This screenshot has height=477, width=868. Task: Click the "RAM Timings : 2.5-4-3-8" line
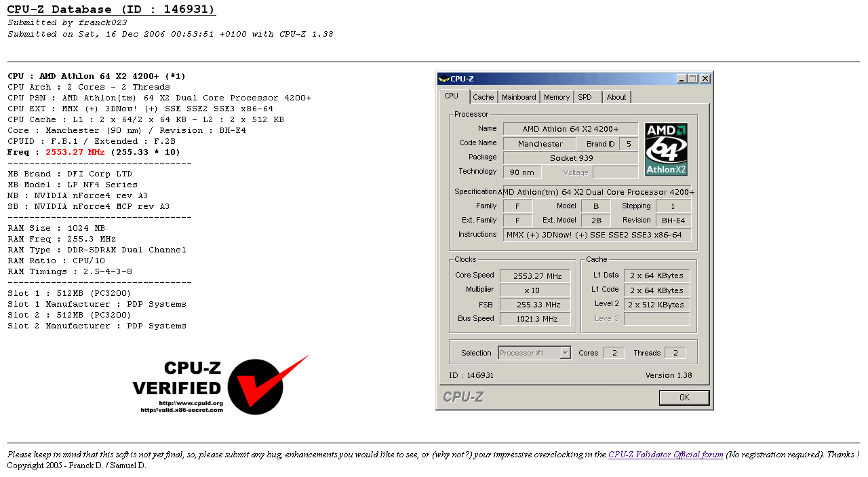tap(70, 271)
